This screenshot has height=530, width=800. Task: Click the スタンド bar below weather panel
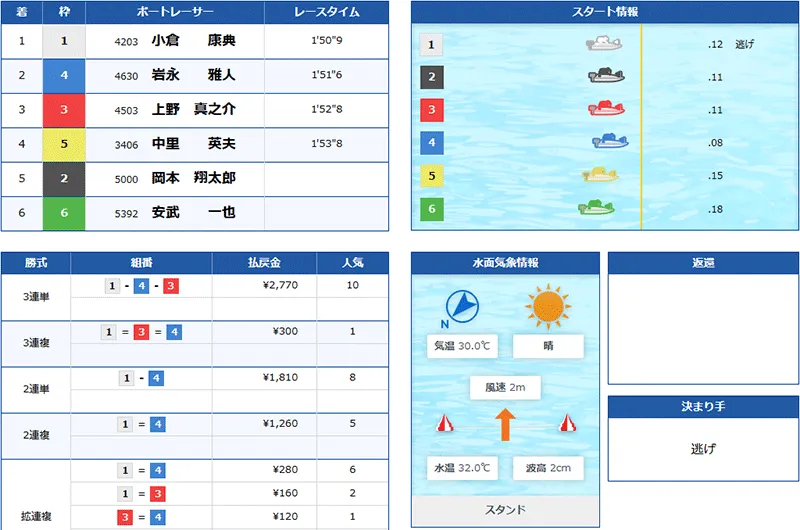point(505,510)
